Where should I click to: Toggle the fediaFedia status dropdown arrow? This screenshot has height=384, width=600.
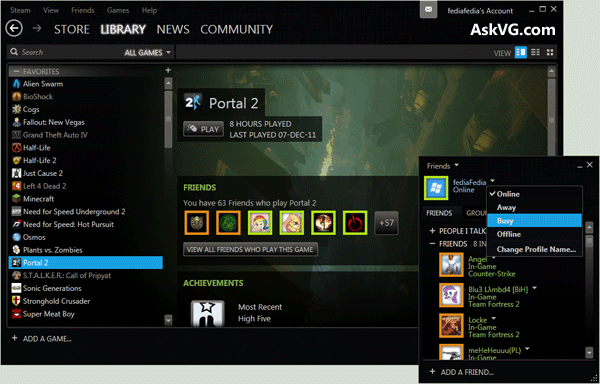[x=492, y=181]
